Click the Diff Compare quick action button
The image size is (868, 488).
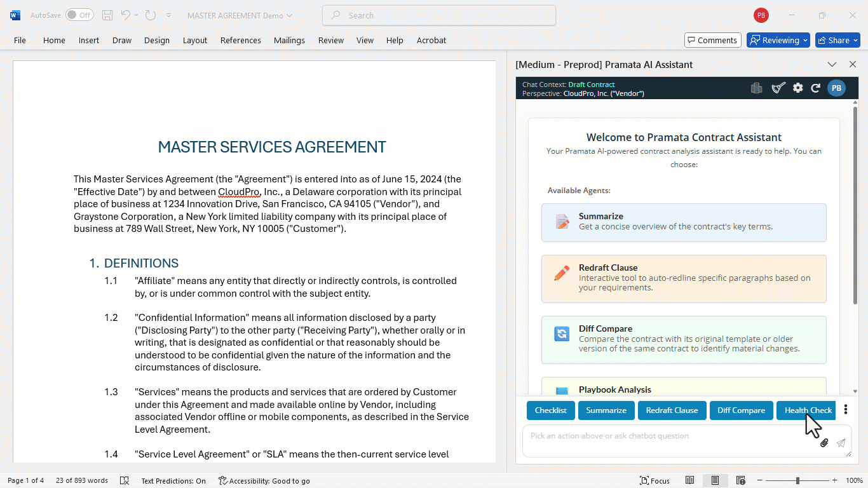coord(741,410)
